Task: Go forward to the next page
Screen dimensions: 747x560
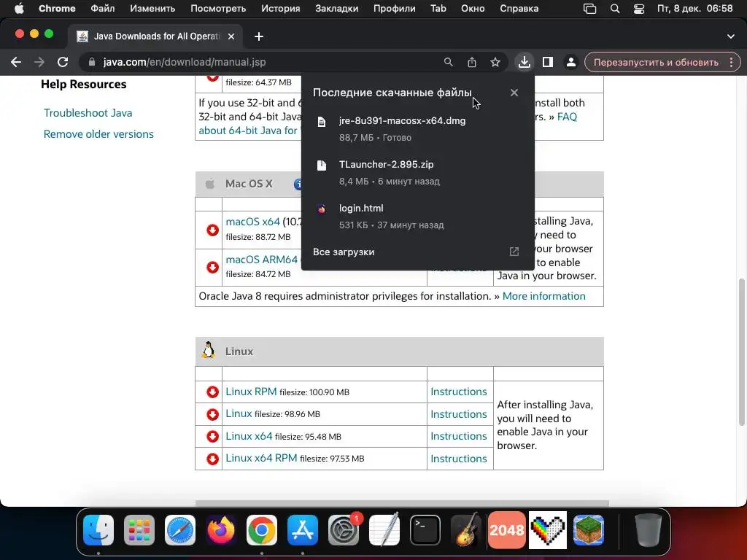Action: click(x=39, y=62)
